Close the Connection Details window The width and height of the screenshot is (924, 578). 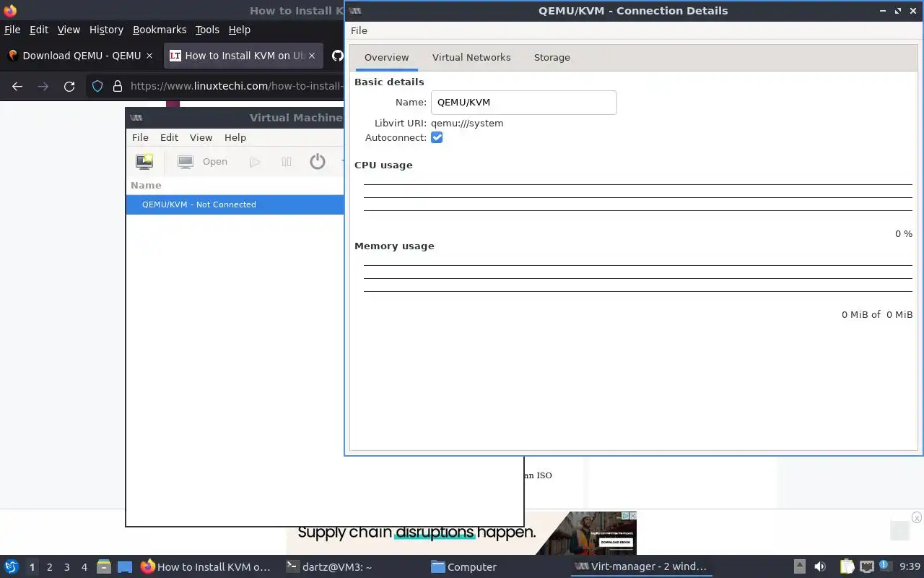click(x=913, y=11)
